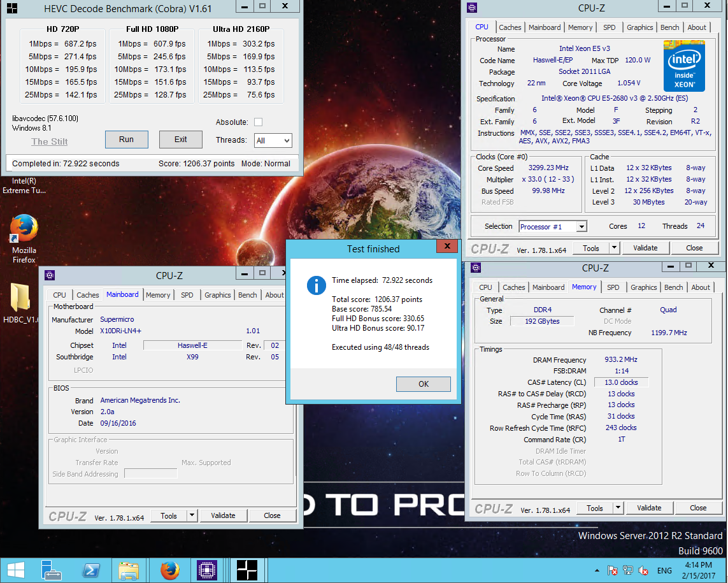Select Mainboard tab in CPU-Z processor window
728x583 pixels.
544,27
